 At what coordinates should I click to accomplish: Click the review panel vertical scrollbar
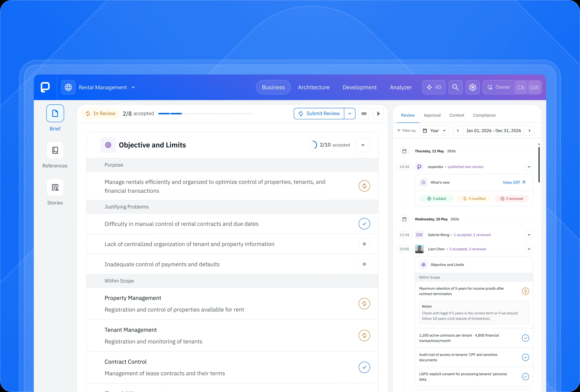click(x=539, y=165)
